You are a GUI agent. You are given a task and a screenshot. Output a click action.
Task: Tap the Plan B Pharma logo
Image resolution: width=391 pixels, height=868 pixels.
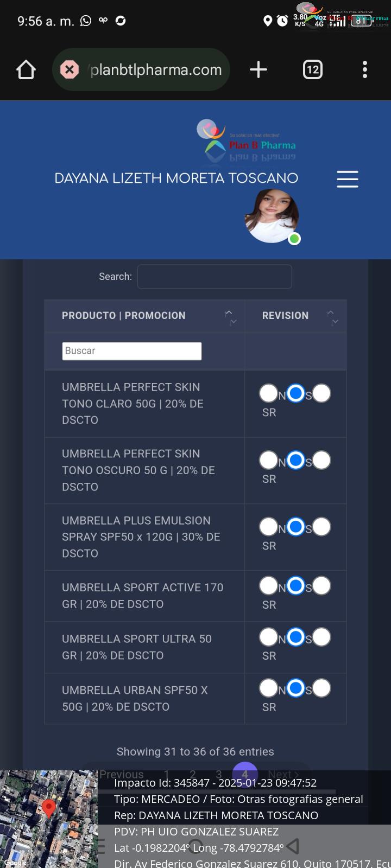[247, 140]
